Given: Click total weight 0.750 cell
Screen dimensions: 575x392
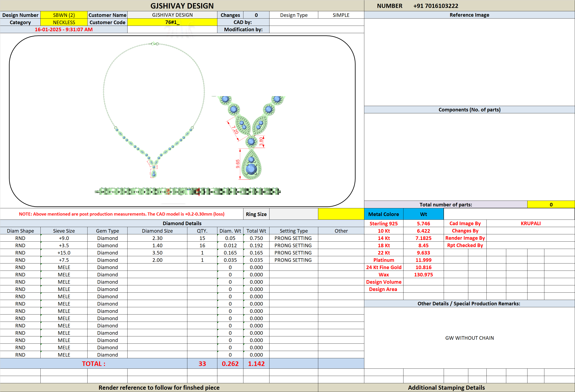Looking at the screenshot, I should tap(256, 238).
